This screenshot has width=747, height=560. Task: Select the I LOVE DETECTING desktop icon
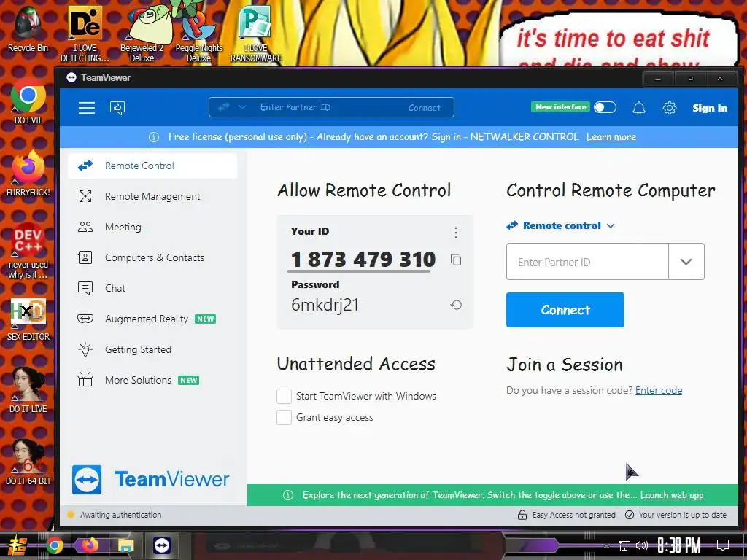point(85,34)
